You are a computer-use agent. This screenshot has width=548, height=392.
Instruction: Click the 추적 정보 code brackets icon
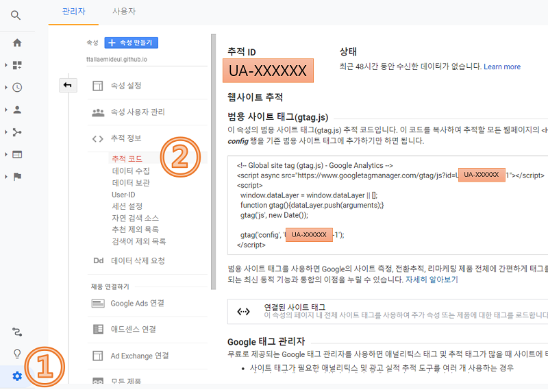(98, 139)
